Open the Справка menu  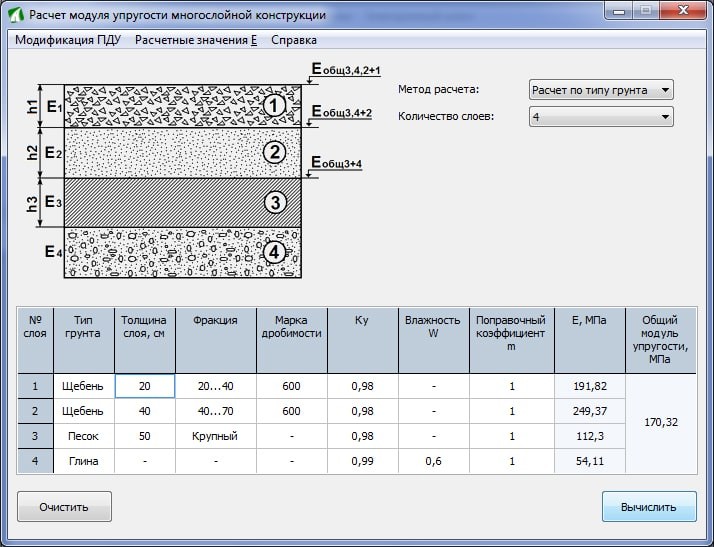(294, 40)
